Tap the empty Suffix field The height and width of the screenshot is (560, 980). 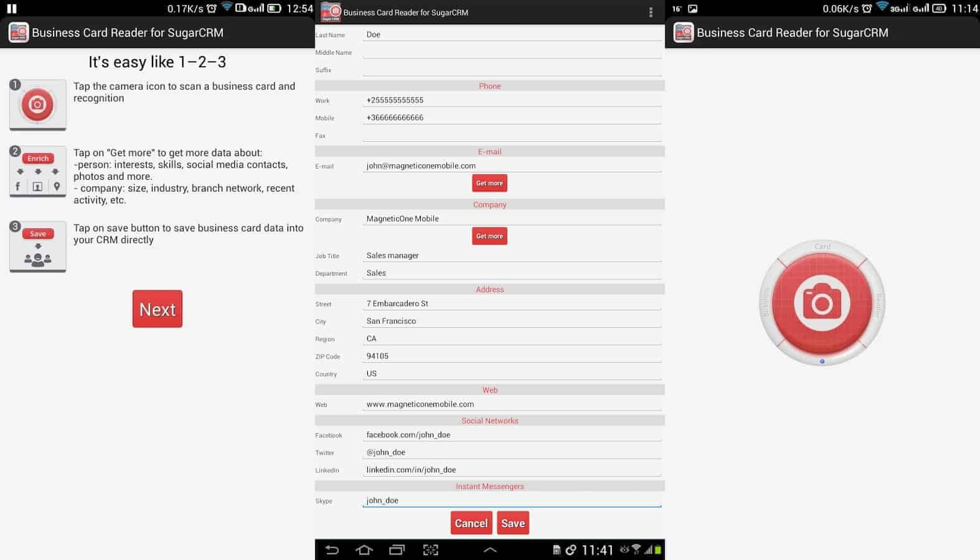pos(512,70)
